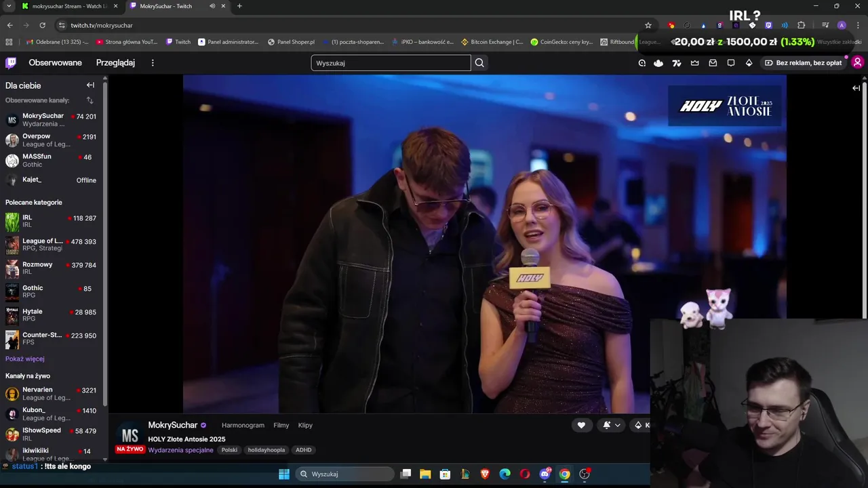Open the notification bell dropdown
Image resolution: width=868 pixels, height=488 pixels.
(612, 425)
